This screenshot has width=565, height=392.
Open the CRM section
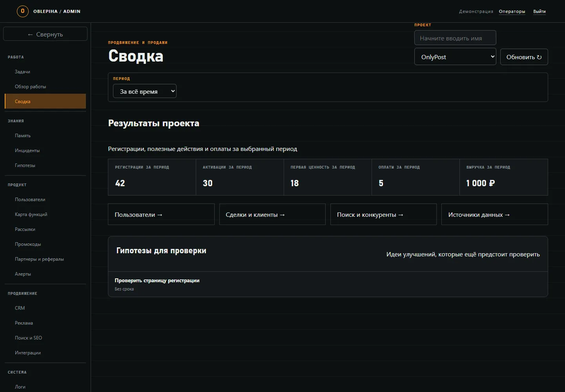click(x=45, y=308)
